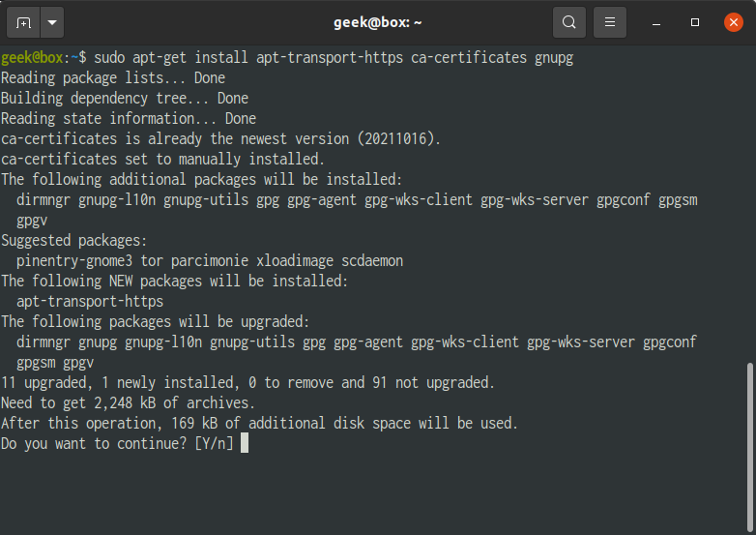Open the hamburger menu
This screenshot has height=535, width=756.
click(609, 22)
